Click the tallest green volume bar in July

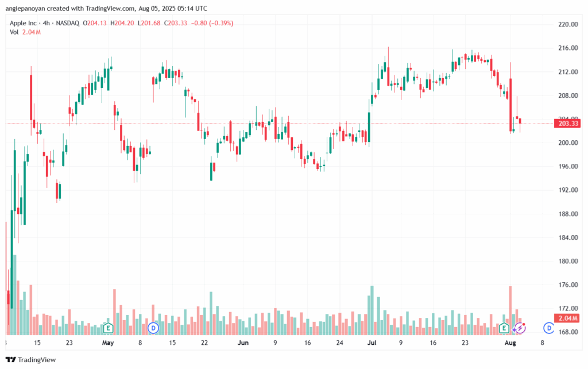click(x=372, y=310)
